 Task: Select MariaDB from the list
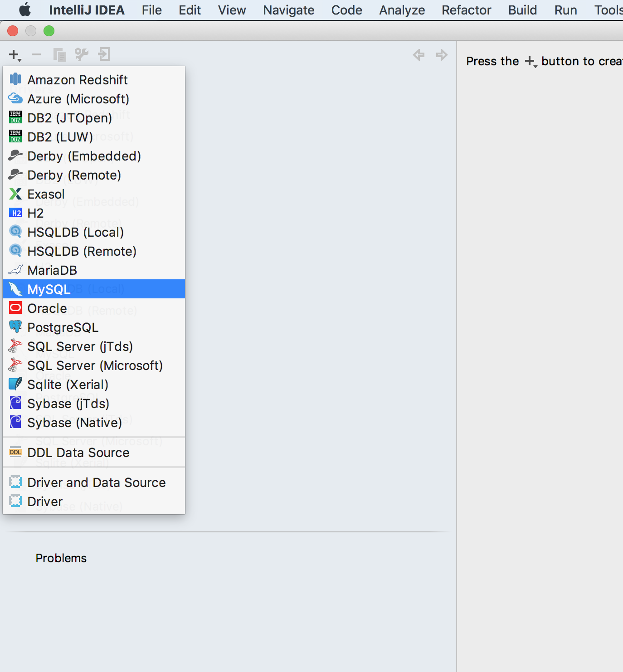coord(94,270)
